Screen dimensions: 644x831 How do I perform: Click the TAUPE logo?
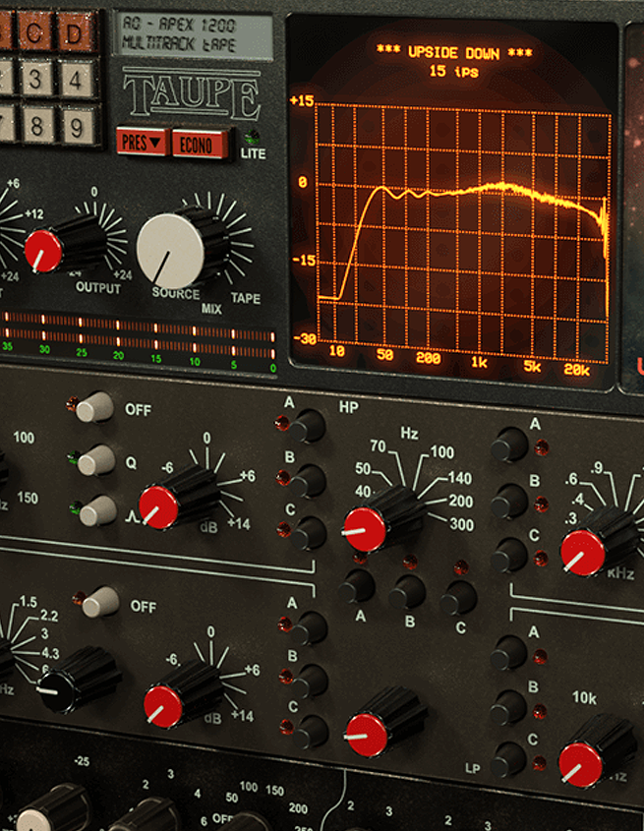(x=191, y=95)
